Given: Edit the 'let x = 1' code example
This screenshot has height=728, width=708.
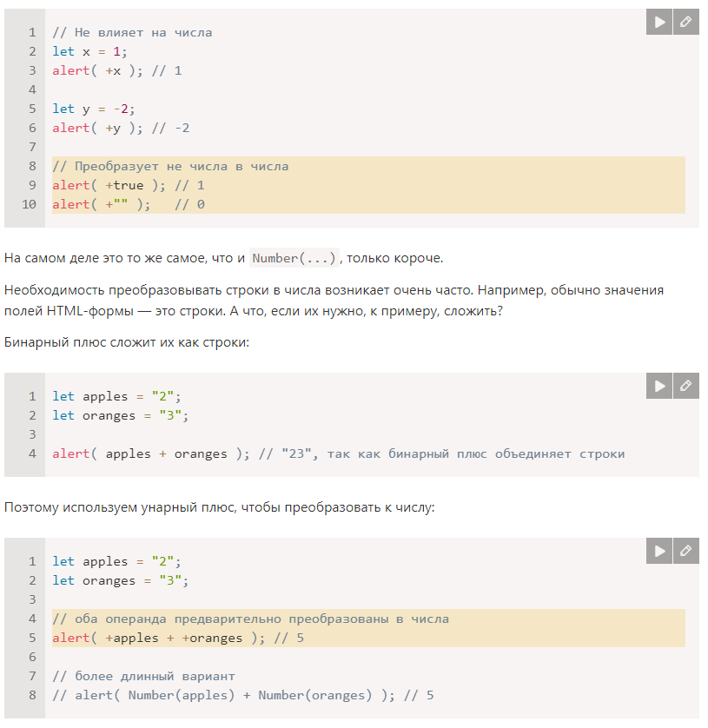Looking at the screenshot, I should 686,22.
